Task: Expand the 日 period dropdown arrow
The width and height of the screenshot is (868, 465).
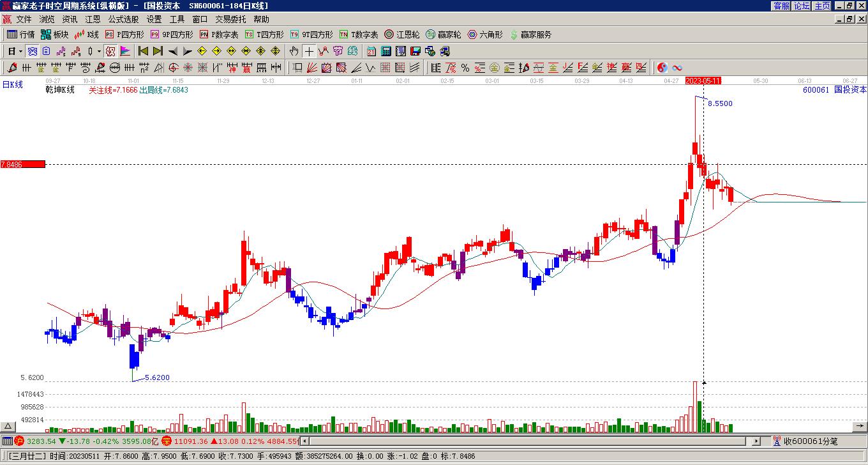Action: 20,51
